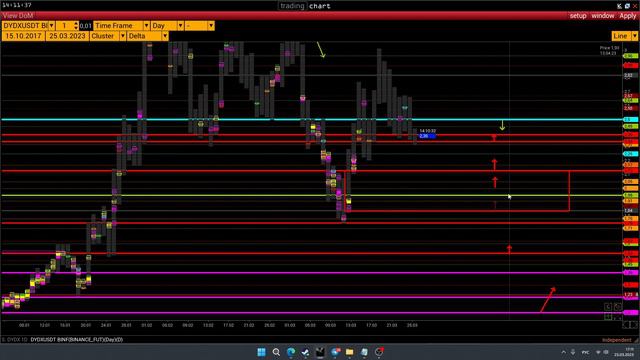Open the View DoM menu

[18, 16]
